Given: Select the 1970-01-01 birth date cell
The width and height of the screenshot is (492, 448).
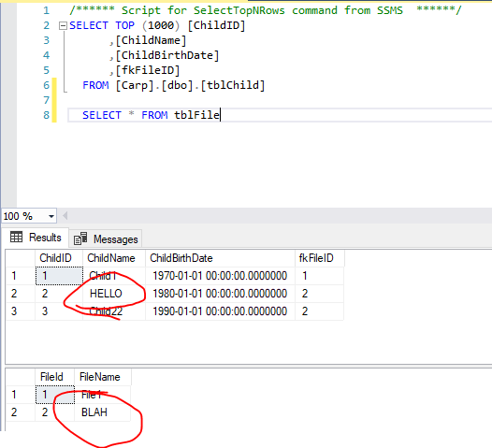Looking at the screenshot, I should click(220, 276).
